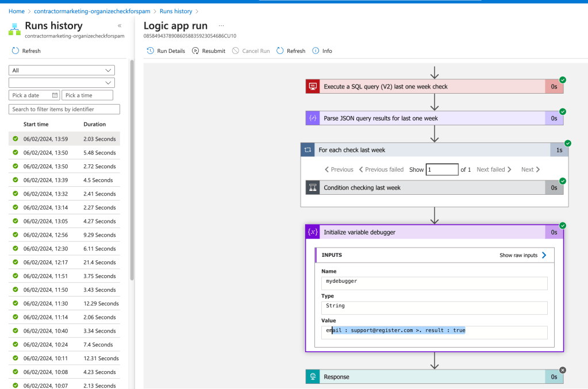Resubmit this logic app run
This screenshot has height=389, width=588.
(x=209, y=51)
